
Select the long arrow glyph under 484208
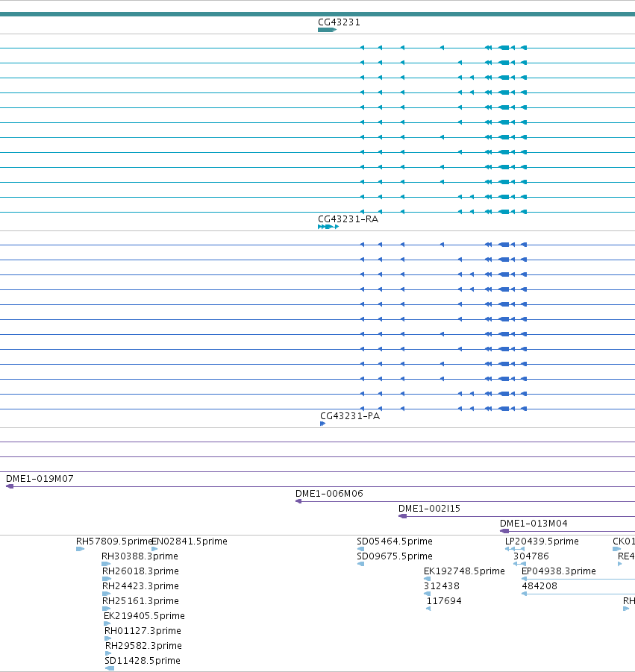tap(578, 594)
